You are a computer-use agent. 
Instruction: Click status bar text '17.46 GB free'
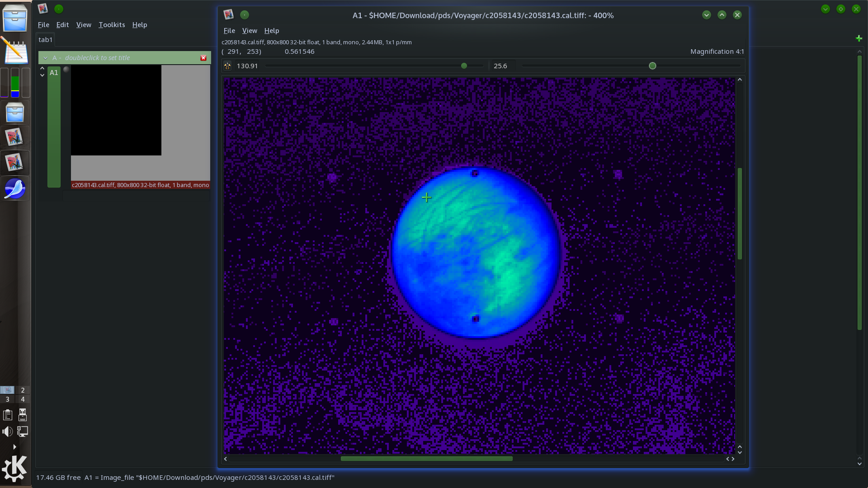[x=58, y=478]
